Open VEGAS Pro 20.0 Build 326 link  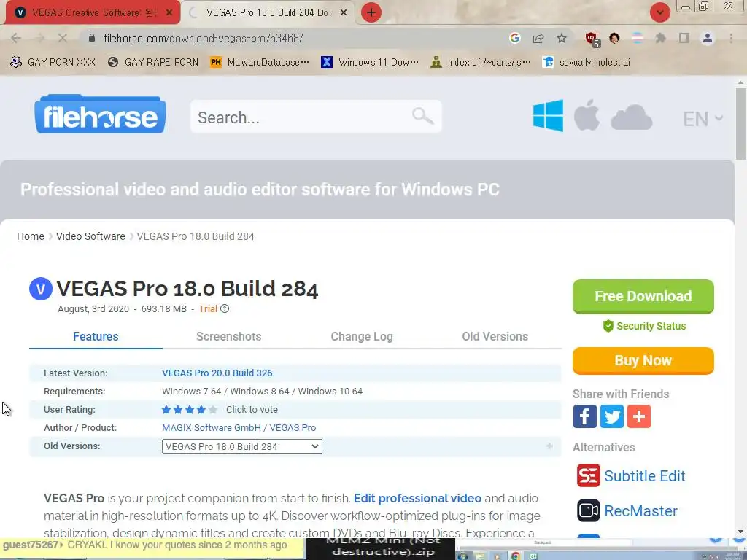coord(217,373)
